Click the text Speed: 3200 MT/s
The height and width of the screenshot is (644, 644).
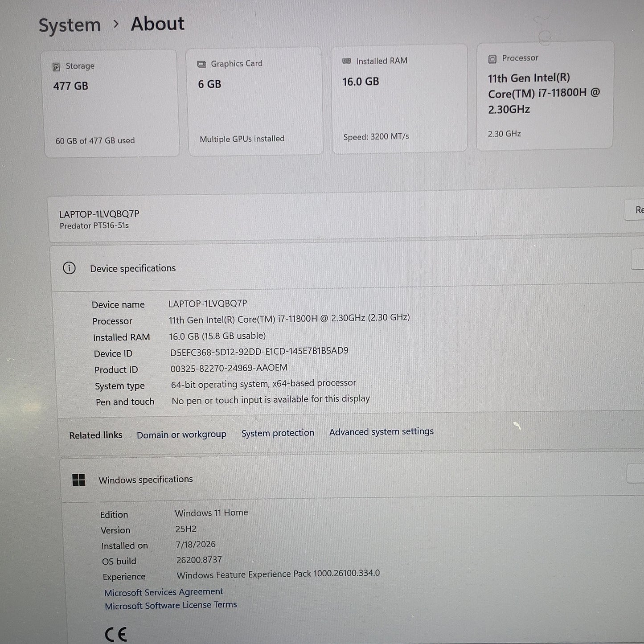point(376,137)
